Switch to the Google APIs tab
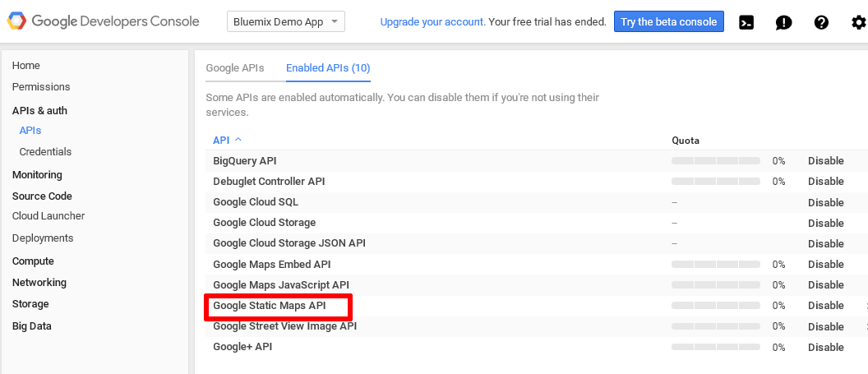The image size is (868, 374). (x=235, y=68)
